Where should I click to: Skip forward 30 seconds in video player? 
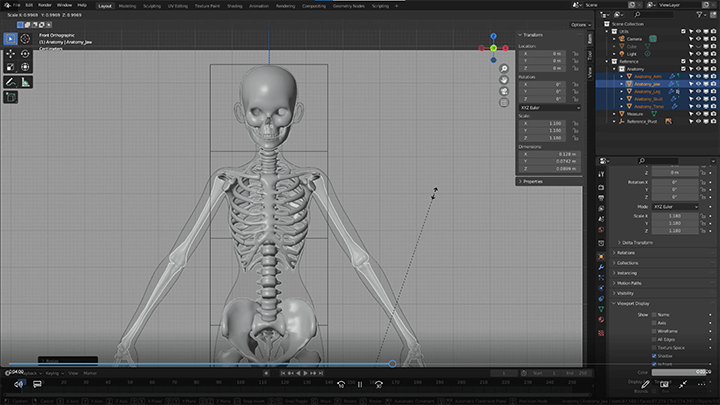tap(378, 384)
